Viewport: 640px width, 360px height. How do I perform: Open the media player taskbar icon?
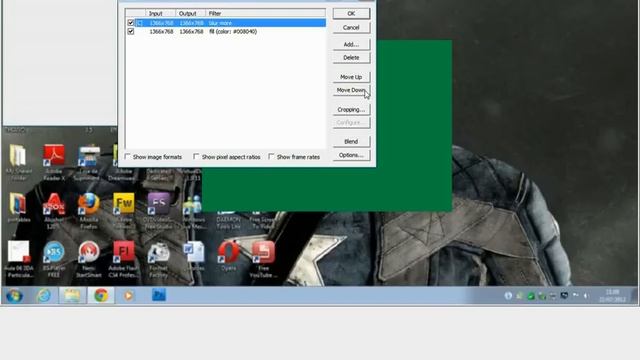(128, 296)
